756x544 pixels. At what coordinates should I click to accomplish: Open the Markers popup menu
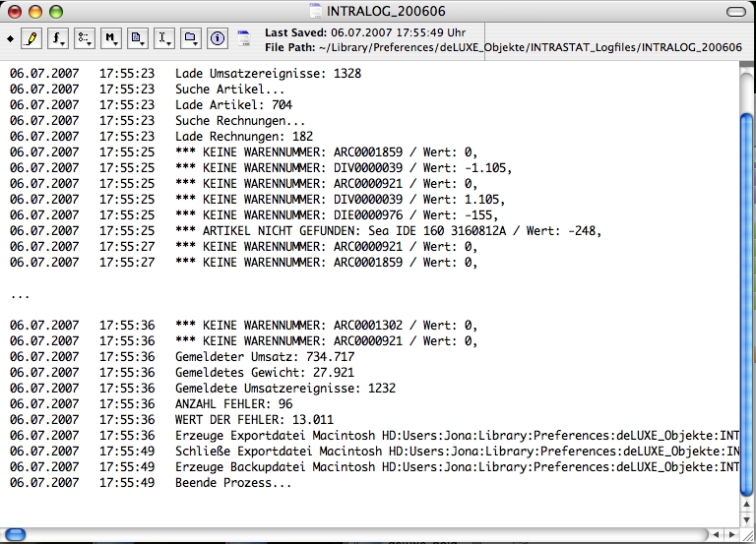[112, 38]
